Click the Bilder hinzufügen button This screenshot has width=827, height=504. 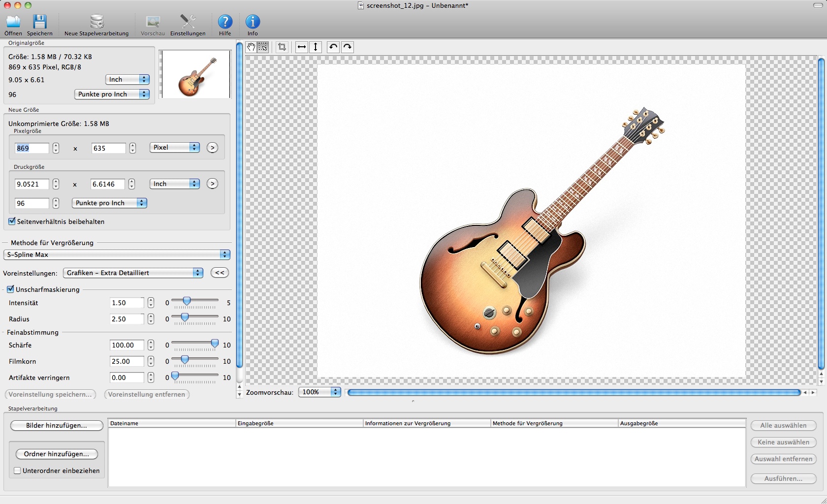pyautogui.click(x=56, y=425)
